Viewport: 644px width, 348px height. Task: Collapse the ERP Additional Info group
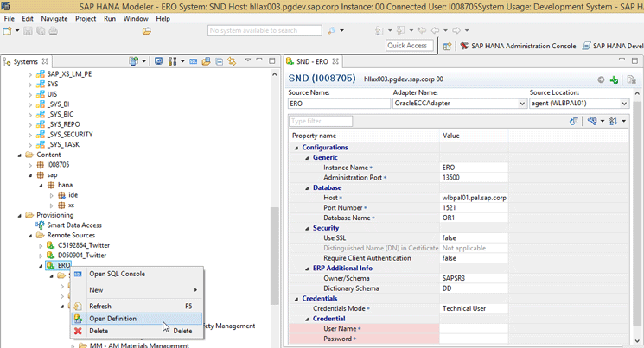click(307, 269)
